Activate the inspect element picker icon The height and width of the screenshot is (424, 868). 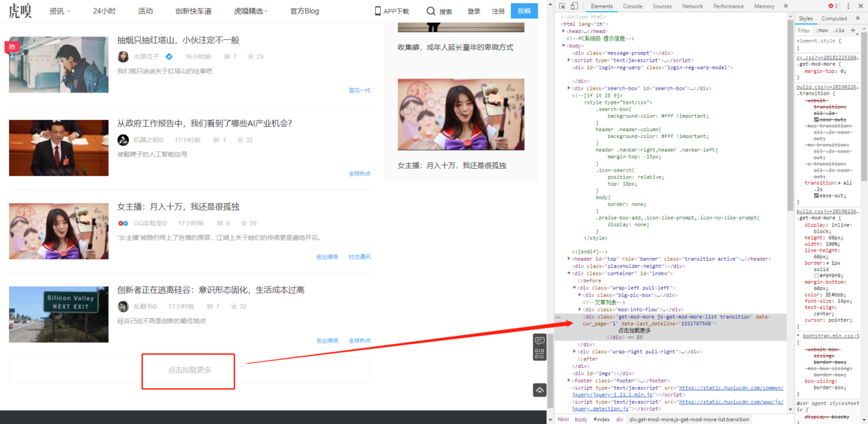(x=562, y=6)
